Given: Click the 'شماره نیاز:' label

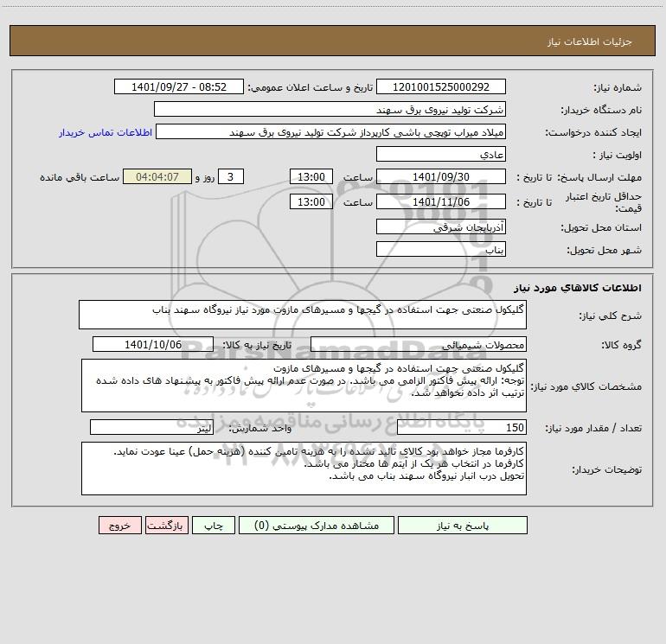Looking at the screenshot, I should [x=618, y=87].
